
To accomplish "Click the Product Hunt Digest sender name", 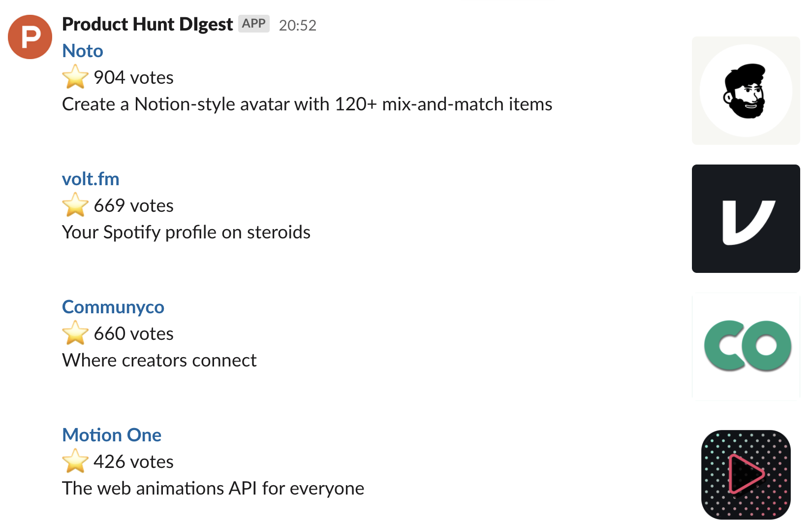I will click(147, 24).
